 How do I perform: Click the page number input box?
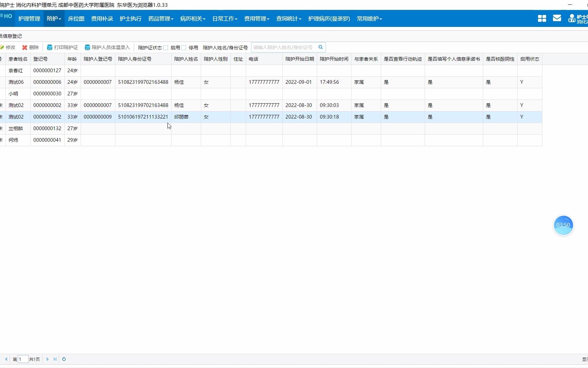[x=23, y=359]
